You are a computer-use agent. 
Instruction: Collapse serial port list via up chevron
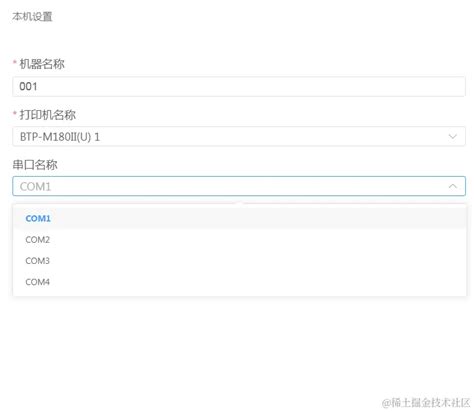452,186
